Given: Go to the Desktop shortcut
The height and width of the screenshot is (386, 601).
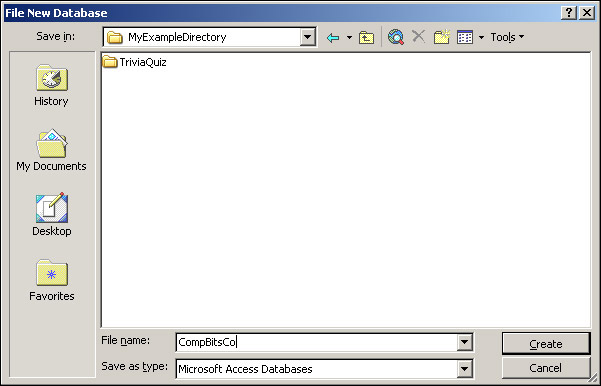Looking at the screenshot, I should coord(52,215).
